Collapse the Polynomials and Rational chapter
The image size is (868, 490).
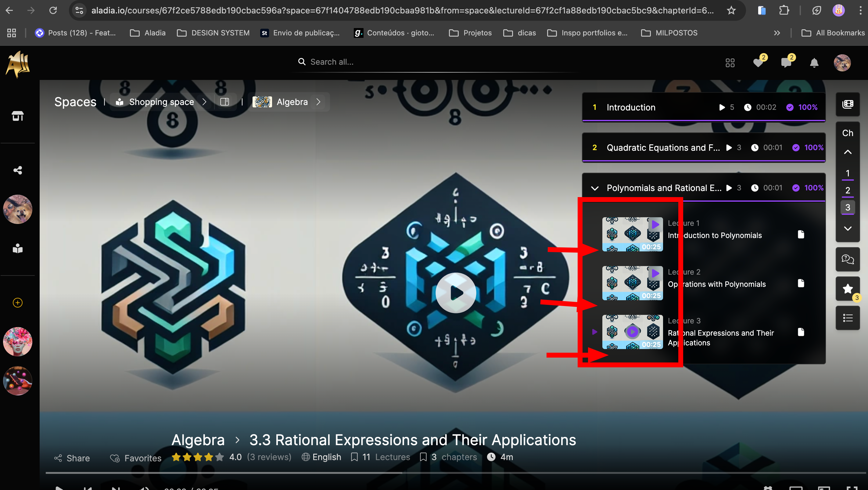(595, 188)
